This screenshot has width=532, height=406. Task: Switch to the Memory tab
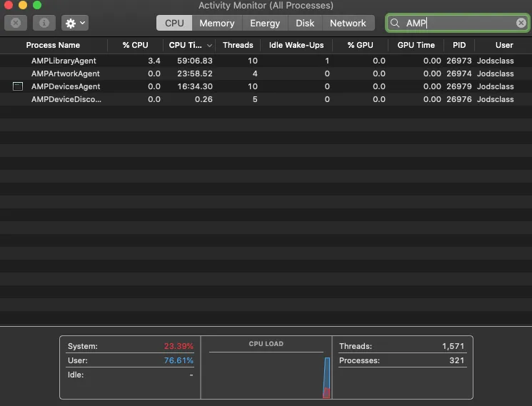(x=217, y=23)
